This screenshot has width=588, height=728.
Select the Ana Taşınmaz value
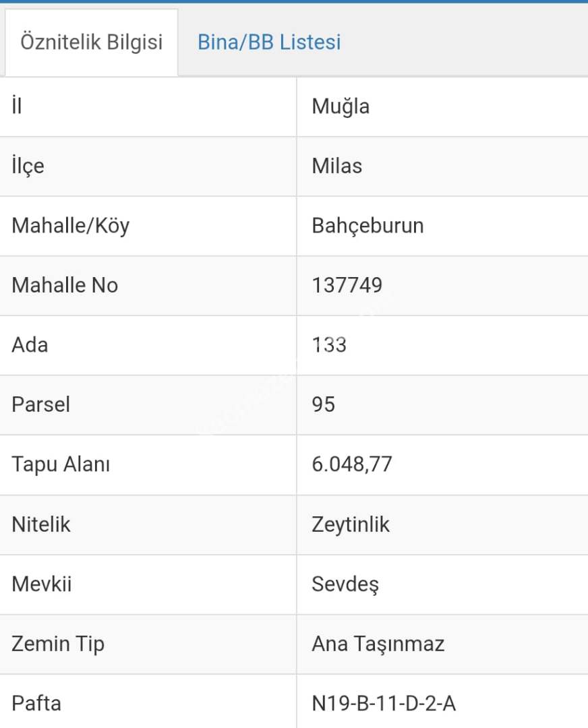click(378, 644)
